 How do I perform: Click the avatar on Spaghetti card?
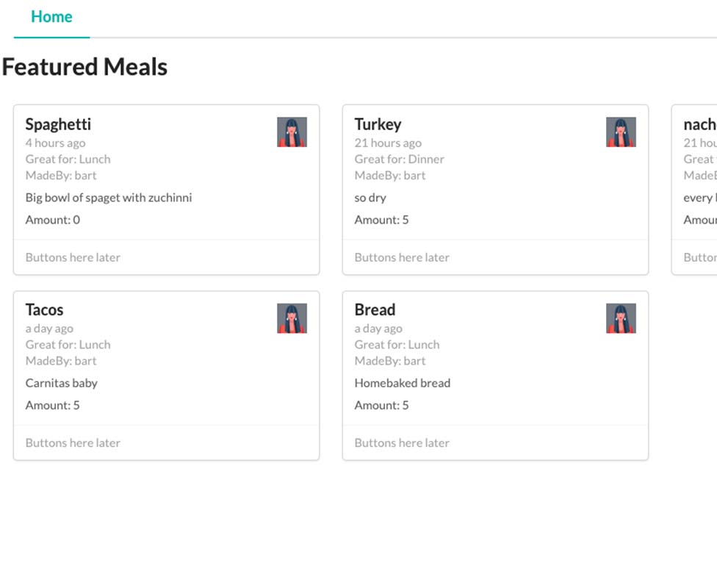tap(292, 132)
